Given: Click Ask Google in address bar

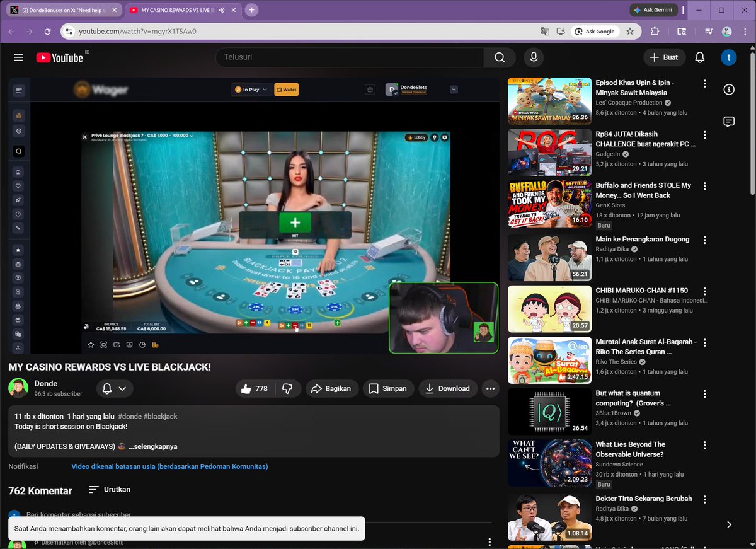Looking at the screenshot, I should pos(595,31).
